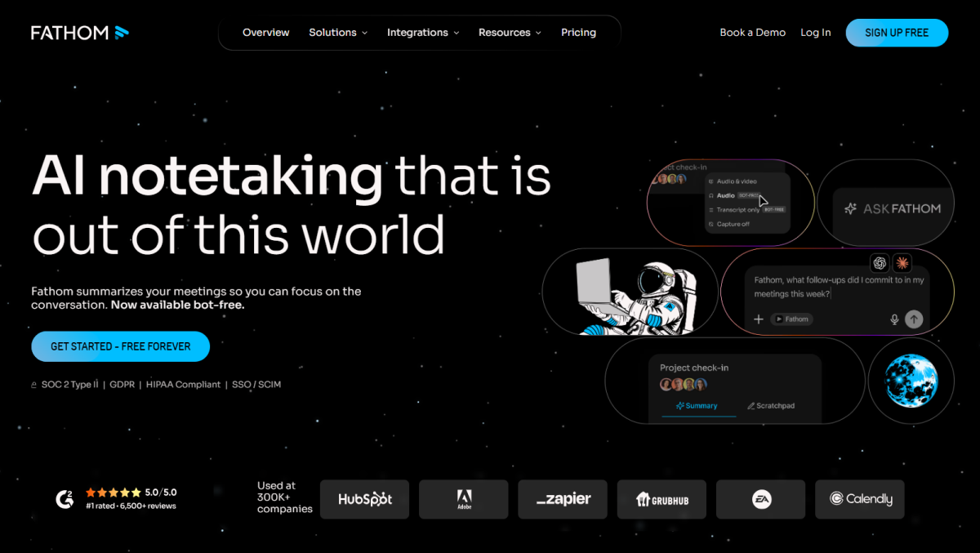This screenshot has width=980, height=553.
Task: Go to the Pricing page
Action: coord(578,33)
